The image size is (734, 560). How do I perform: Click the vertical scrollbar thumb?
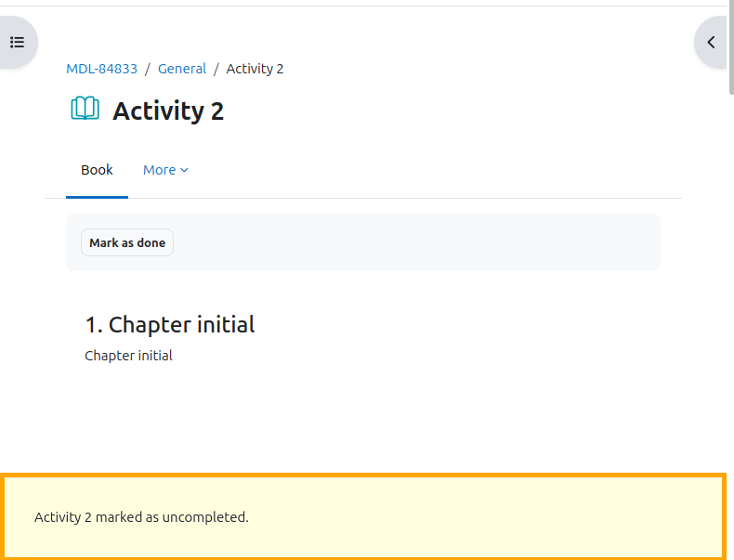point(730,46)
